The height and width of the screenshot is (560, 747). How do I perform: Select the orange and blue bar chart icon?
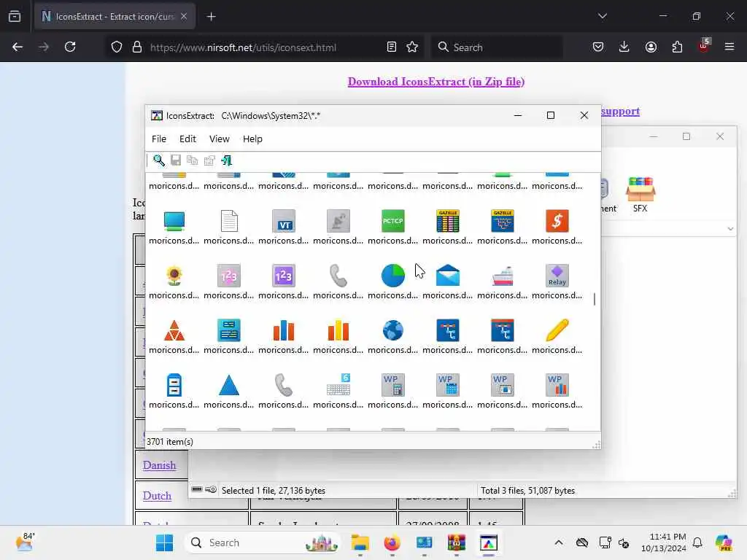[284, 330]
